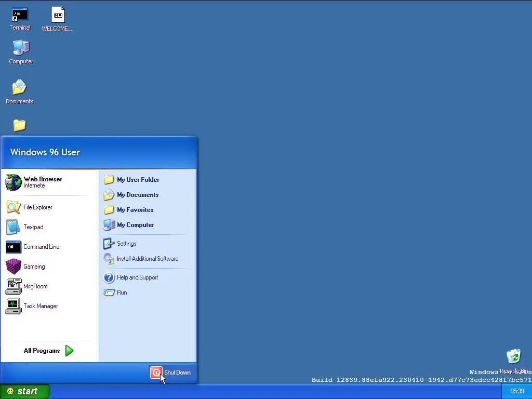This screenshot has height=399, width=532.
Task: Click the My User Folder icon
Action: [x=109, y=179]
